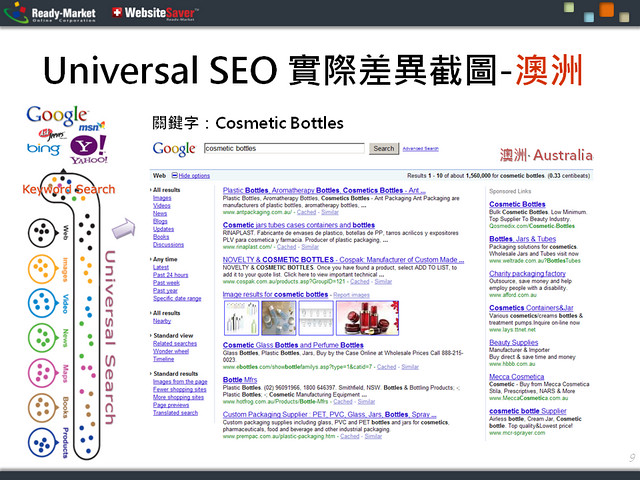Select the brown Books circle icon
Image resolution: width=640 pixels, height=480 pixels.
tap(42, 407)
